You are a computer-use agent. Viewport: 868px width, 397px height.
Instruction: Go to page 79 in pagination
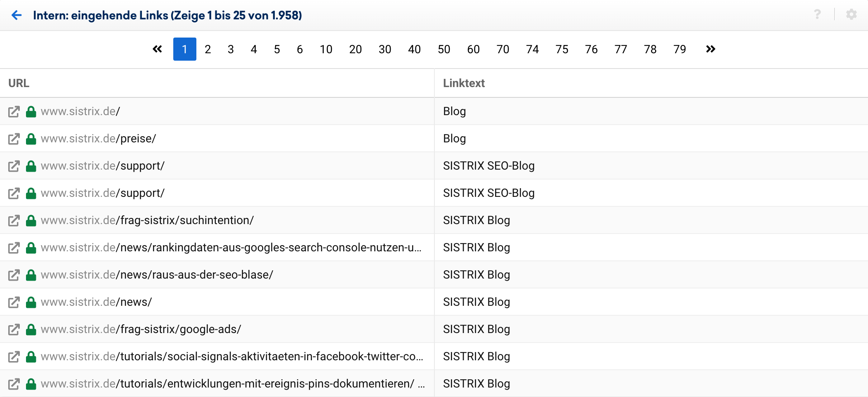tap(679, 50)
